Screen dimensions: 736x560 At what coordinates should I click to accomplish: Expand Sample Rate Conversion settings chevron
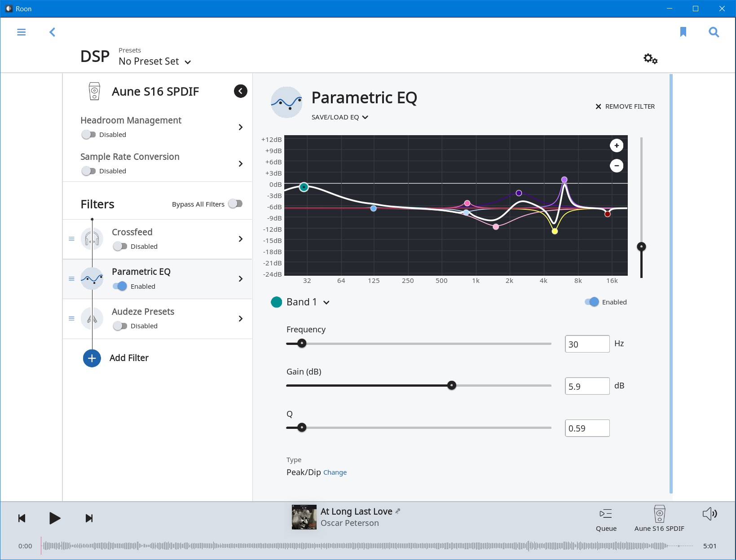241,163
